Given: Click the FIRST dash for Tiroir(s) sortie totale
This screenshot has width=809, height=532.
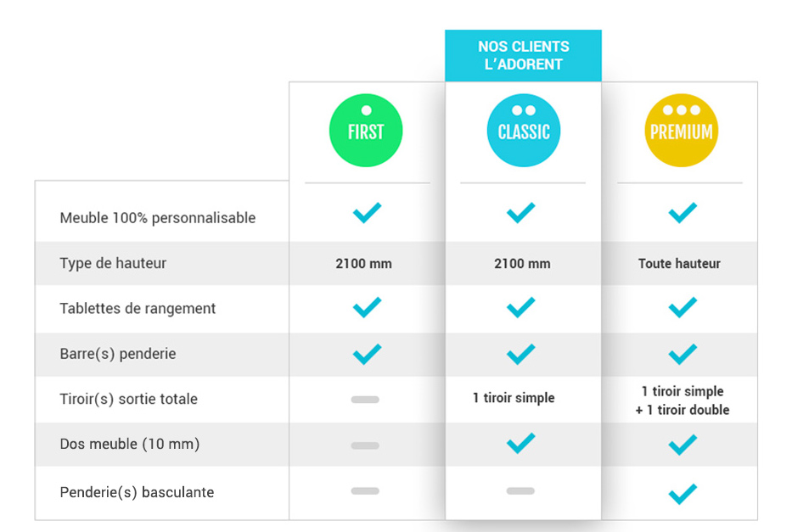Looking at the screenshot, I should tap(365, 400).
